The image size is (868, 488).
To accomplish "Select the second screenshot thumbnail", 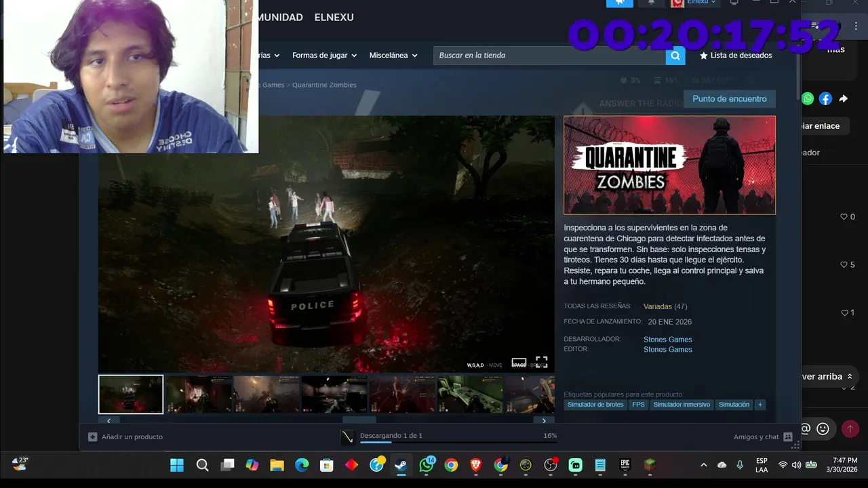I will tap(199, 394).
